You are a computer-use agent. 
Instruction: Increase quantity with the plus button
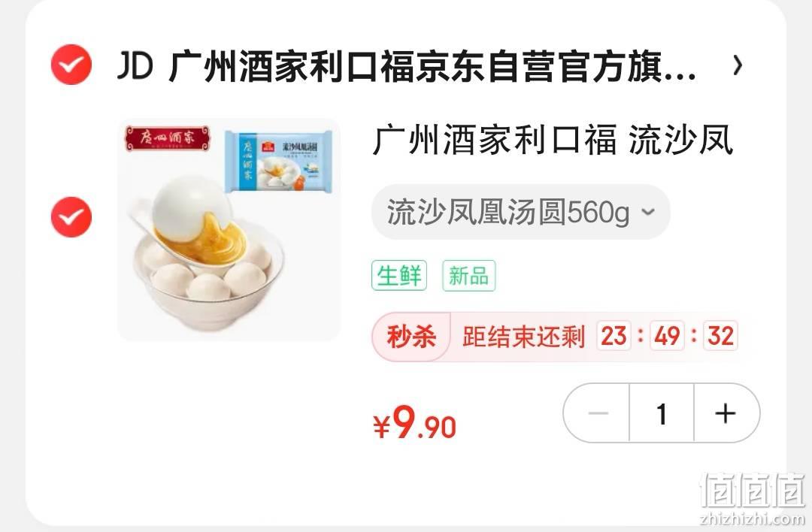pyautogui.click(x=726, y=413)
